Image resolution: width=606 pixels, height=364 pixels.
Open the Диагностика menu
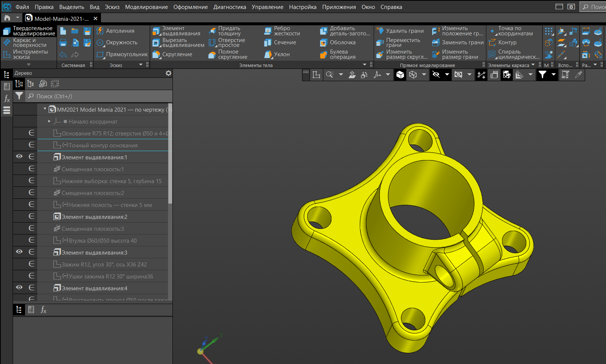(x=229, y=7)
